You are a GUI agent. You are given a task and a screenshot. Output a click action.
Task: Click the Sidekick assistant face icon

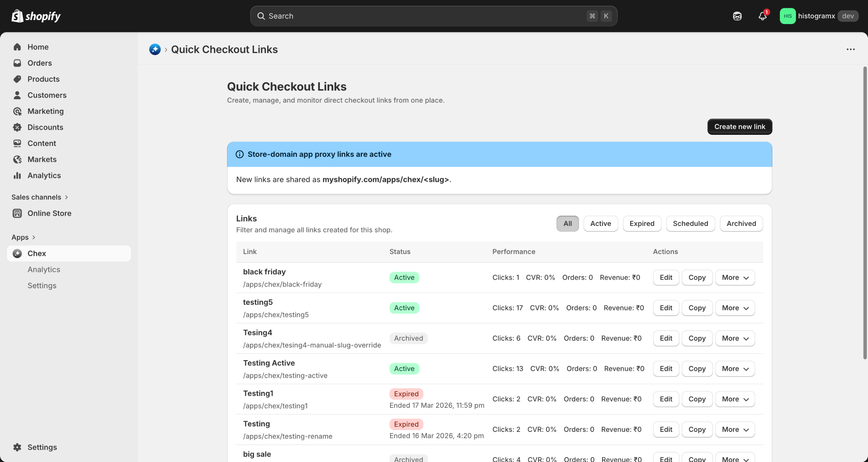point(737,16)
